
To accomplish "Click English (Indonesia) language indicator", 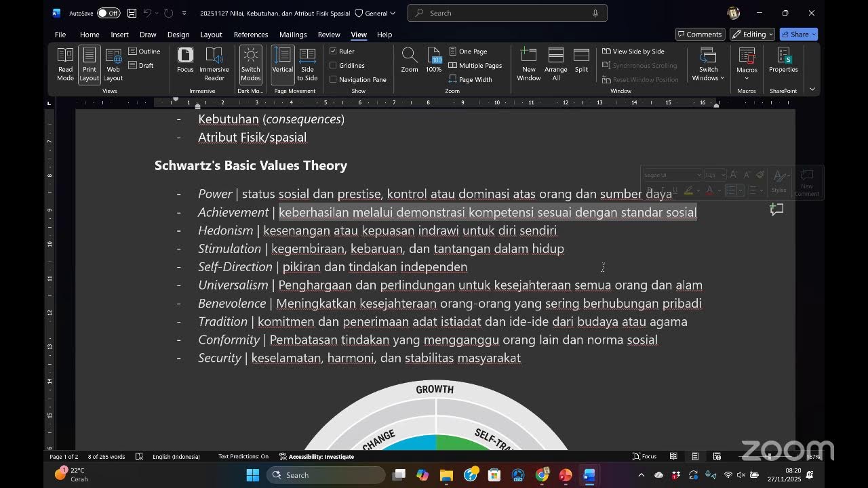I will pos(176,457).
